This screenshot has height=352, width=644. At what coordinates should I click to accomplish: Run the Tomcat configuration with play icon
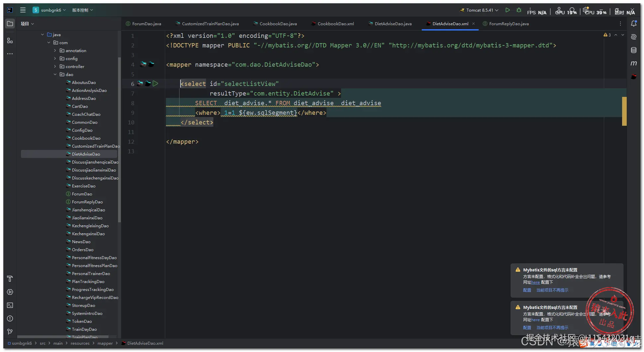pos(507,10)
